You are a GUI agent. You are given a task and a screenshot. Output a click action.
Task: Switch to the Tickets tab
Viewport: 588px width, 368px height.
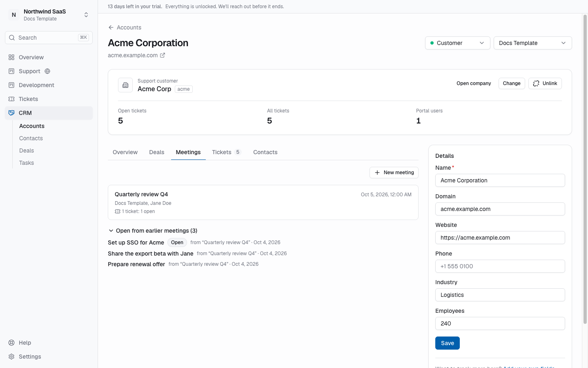227,152
